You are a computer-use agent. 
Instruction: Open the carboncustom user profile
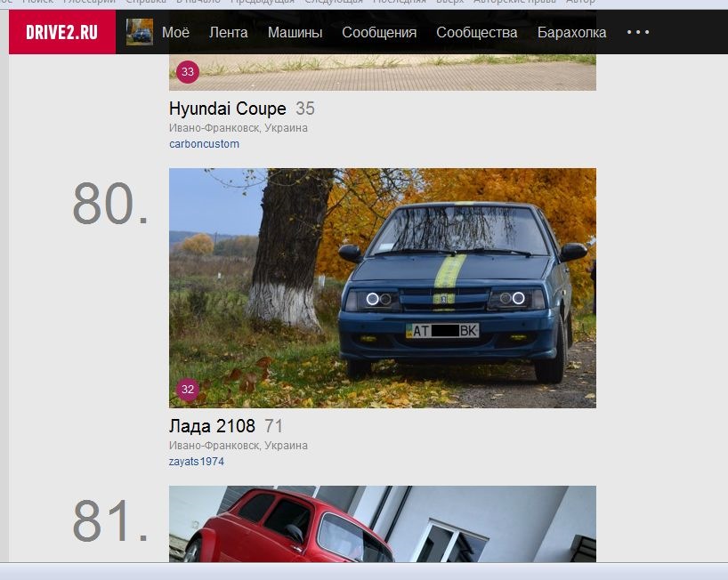tap(205, 144)
